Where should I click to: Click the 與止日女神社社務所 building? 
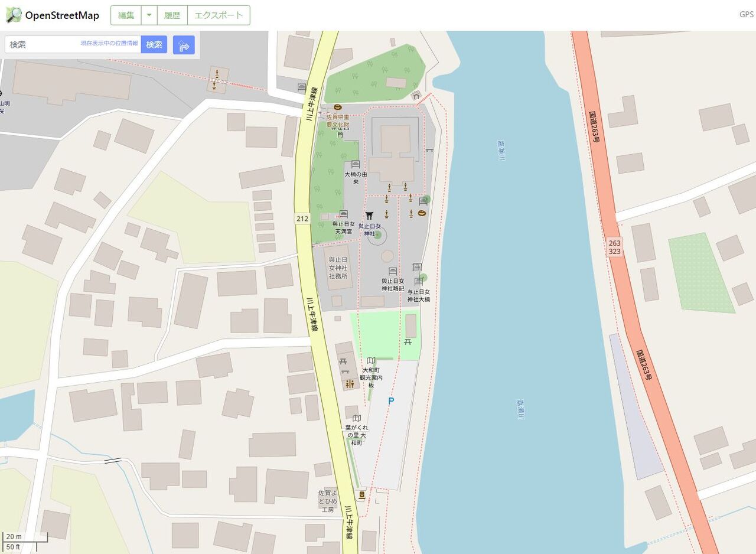click(x=338, y=268)
